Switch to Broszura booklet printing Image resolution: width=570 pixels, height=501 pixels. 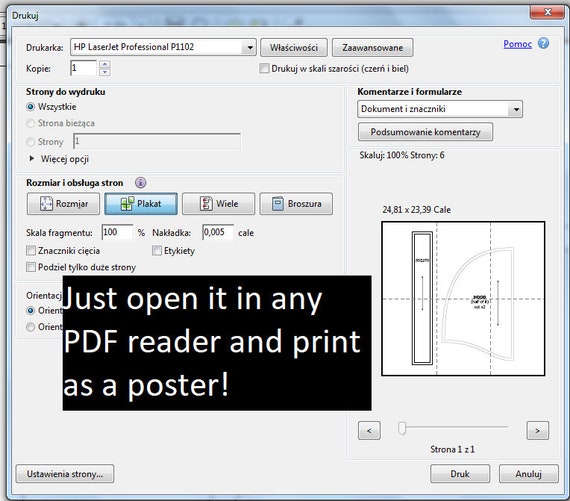click(296, 204)
